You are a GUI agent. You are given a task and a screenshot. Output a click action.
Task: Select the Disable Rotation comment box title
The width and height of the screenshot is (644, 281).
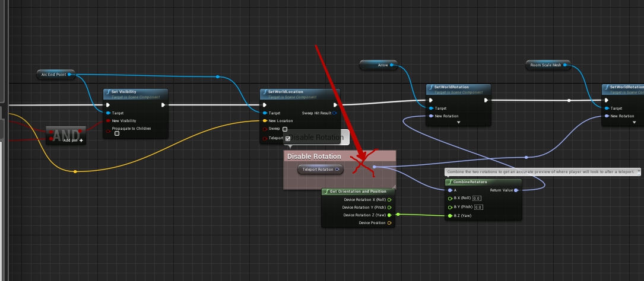click(314, 157)
